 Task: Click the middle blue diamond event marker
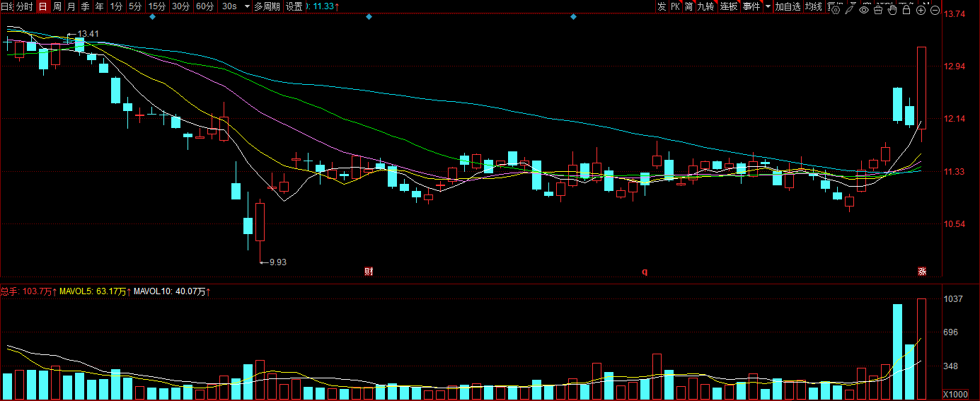click(369, 17)
